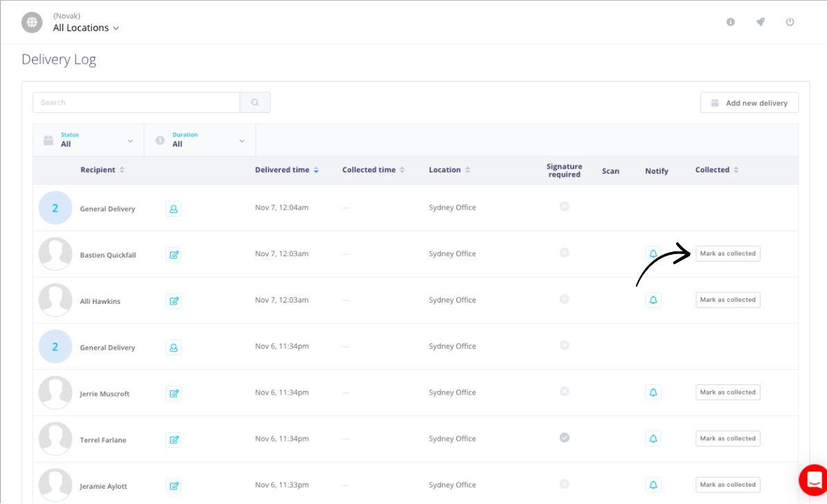Mark Jeramie Aylott delivery as collected
The height and width of the screenshot is (504, 827).
click(x=728, y=485)
